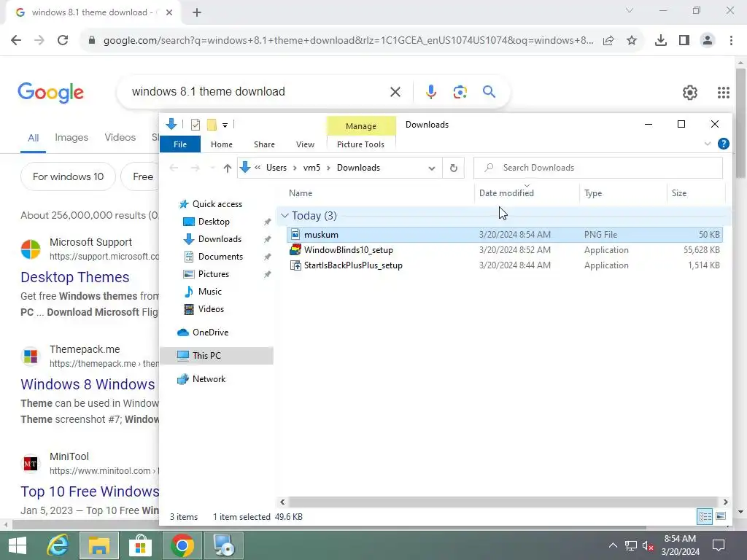The height and width of the screenshot is (560, 747).
Task: Open the Google apps grid
Action: point(723,93)
